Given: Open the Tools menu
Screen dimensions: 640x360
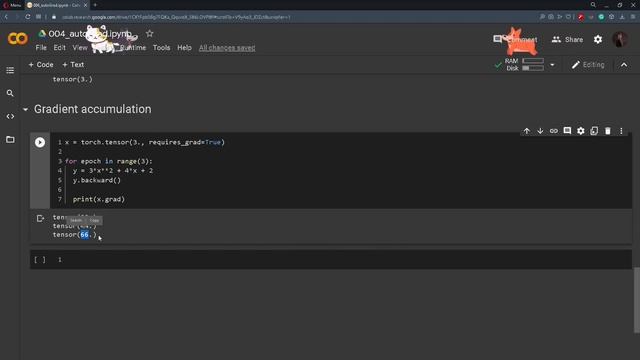Looking at the screenshot, I should click(161, 48).
